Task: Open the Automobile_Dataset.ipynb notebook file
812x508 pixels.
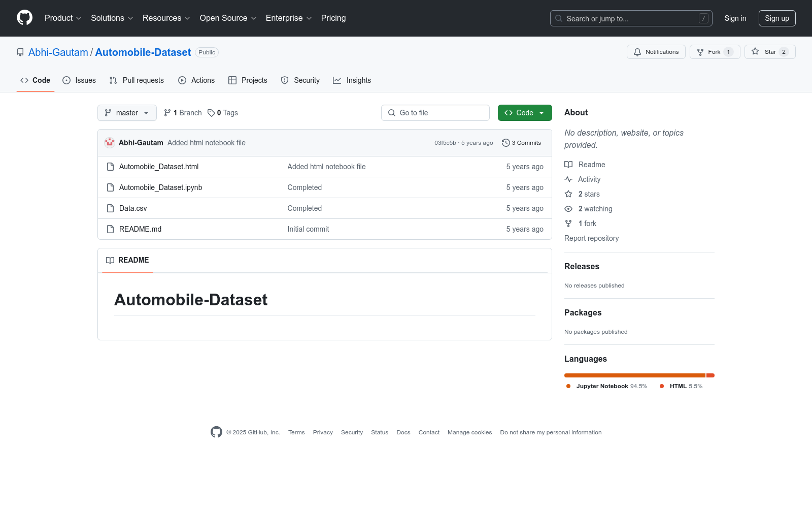Action: click(x=161, y=187)
